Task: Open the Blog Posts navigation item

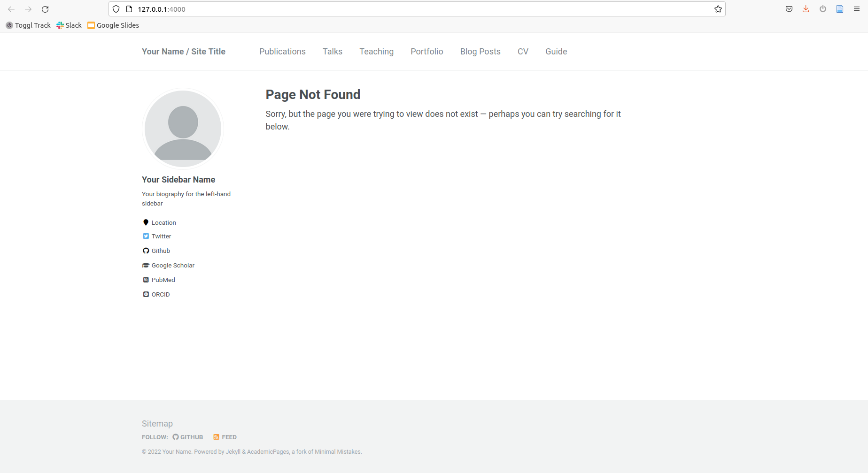Action: pyautogui.click(x=480, y=52)
